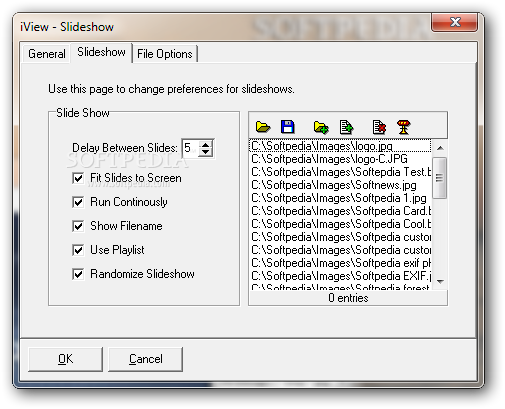Select the Softepdia Test playlist entry

point(340,172)
